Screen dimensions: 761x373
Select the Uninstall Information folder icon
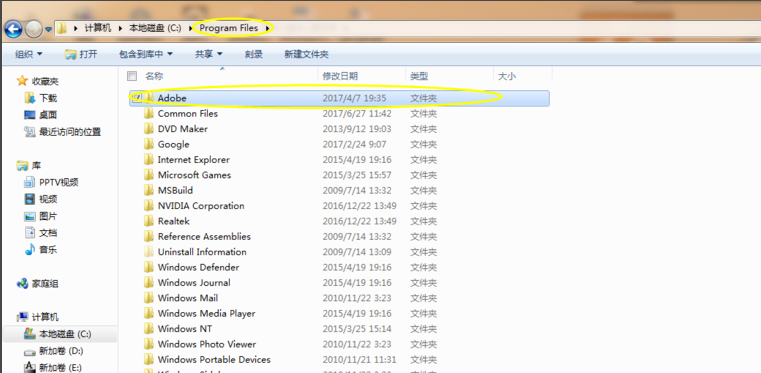click(x=149, y=252)
